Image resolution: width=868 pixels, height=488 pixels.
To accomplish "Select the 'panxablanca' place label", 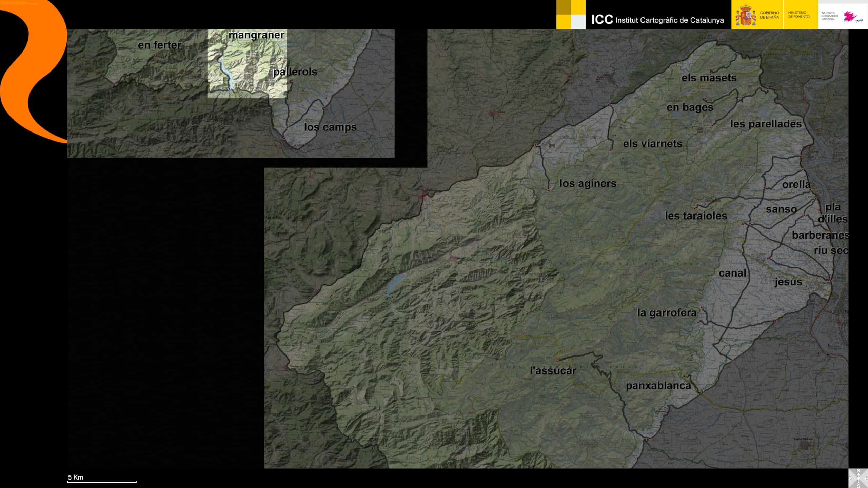I will tap(658, 385).
